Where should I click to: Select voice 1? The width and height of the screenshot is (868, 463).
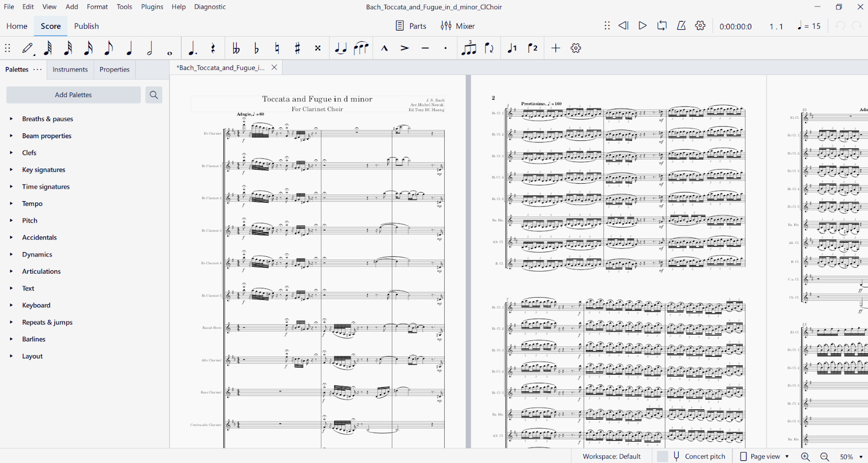[x=512, y=48]
